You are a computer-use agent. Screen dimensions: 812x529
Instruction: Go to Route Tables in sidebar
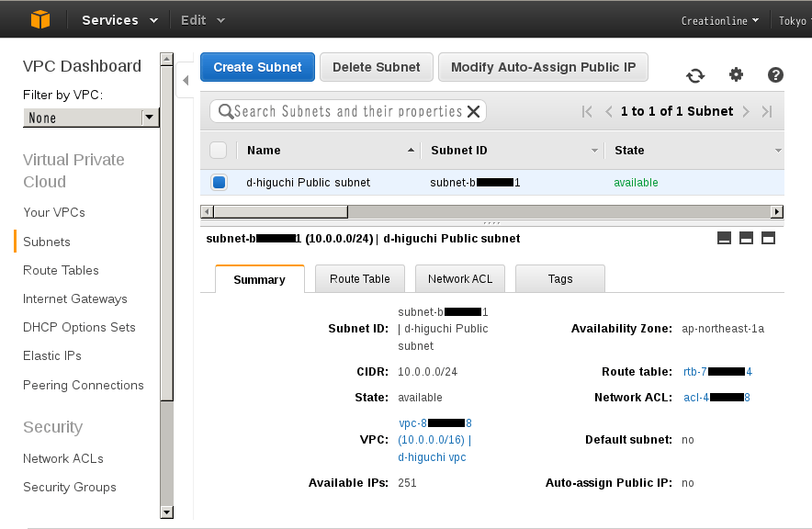[61, 270]
